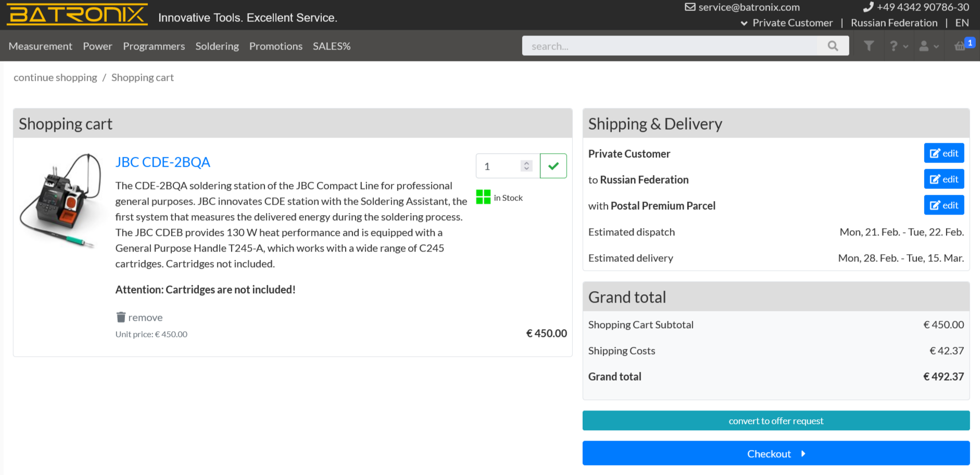Click the Shipping Costs € 42.37 value
The height and width of the screenshot is (475, 980).
point(947,351)
